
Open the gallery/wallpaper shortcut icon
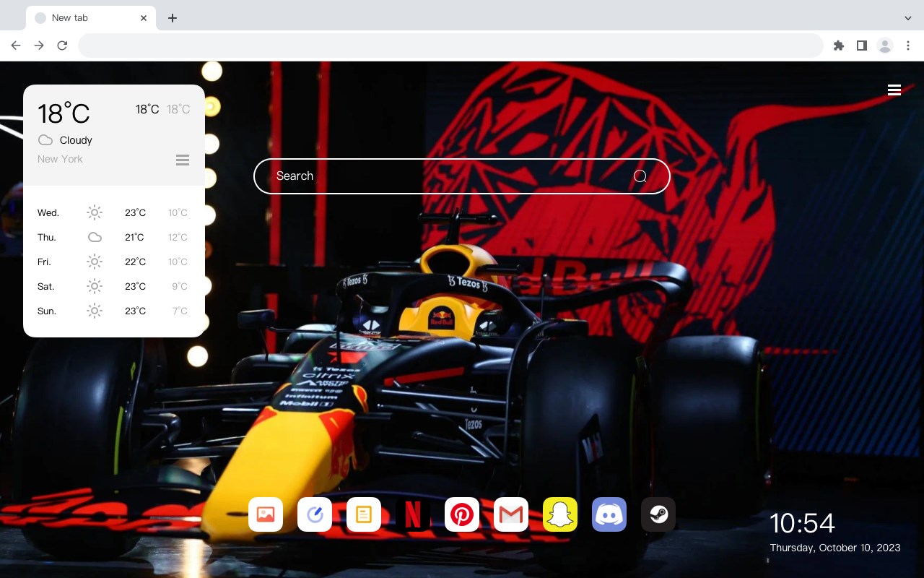click(x=266, y=514)
